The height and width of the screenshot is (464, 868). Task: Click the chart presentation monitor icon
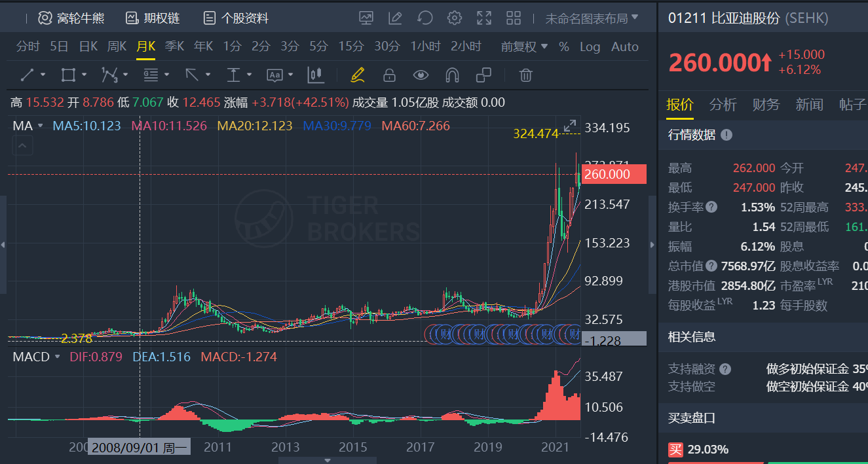pos(366,18)
